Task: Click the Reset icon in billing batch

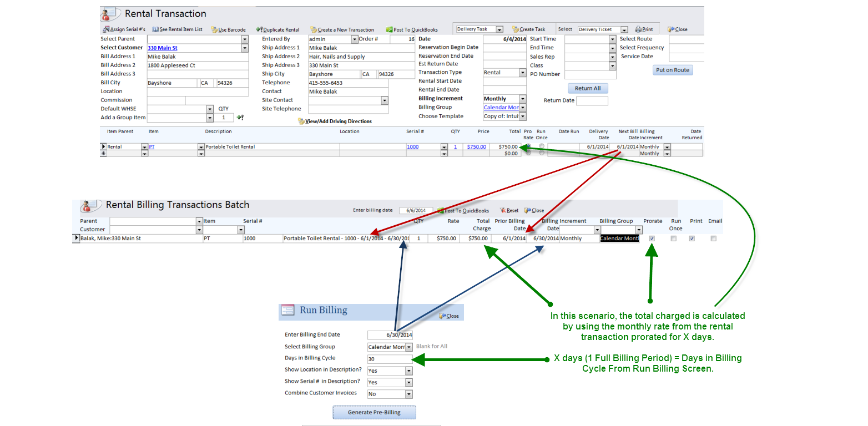Action: point(503,211)
